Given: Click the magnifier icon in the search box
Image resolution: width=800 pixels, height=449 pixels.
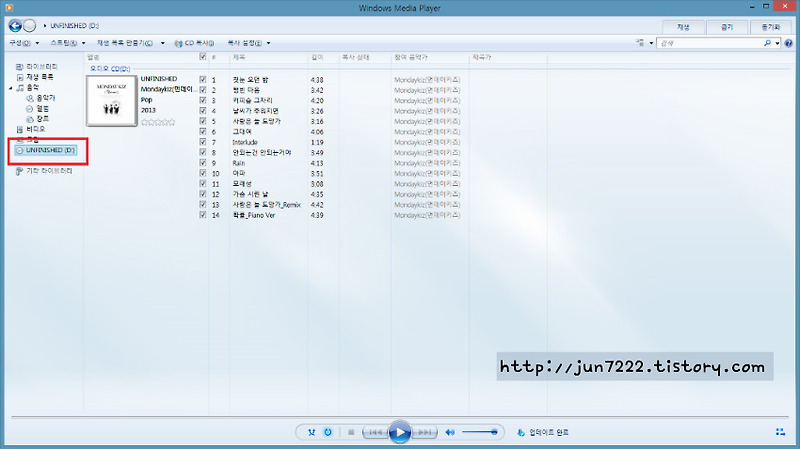Looking at the screenshot, I should click(767, 43).
